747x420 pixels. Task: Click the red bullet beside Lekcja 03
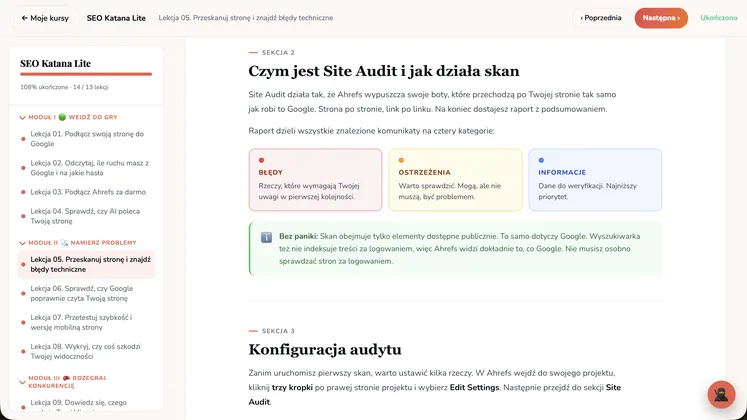pos(23,192)
